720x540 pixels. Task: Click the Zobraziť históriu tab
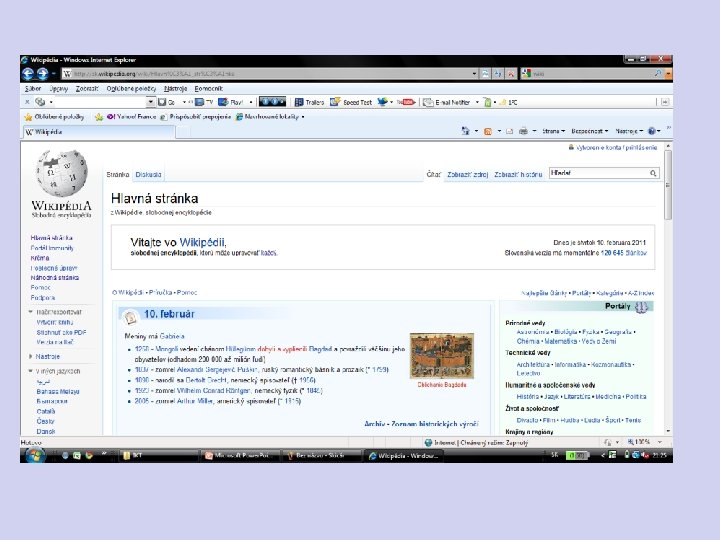click(x=518, y=174)
